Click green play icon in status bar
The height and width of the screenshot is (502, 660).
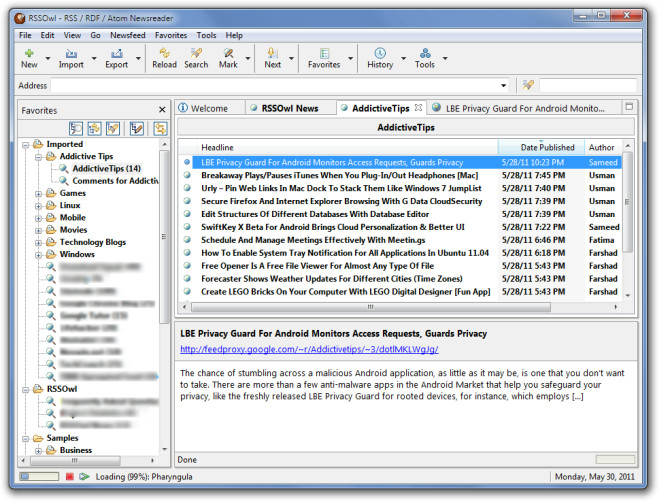point(84,476)
